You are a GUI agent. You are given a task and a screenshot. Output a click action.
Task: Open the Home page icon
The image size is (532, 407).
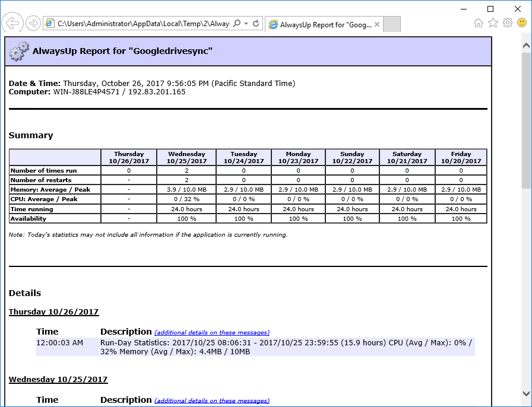(x=479, y=23)
